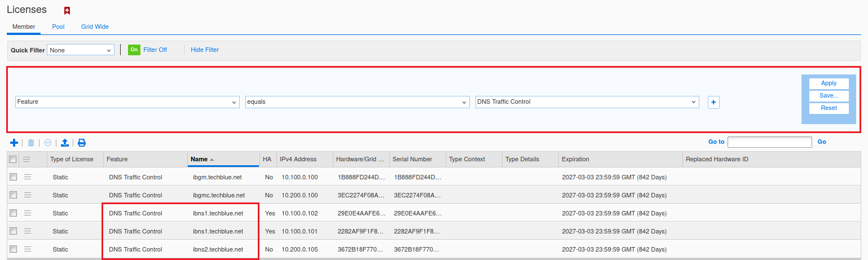Open the hamburger menu for ibgm.techblue.net row
868x260 pixels.
tap(28, 177)
